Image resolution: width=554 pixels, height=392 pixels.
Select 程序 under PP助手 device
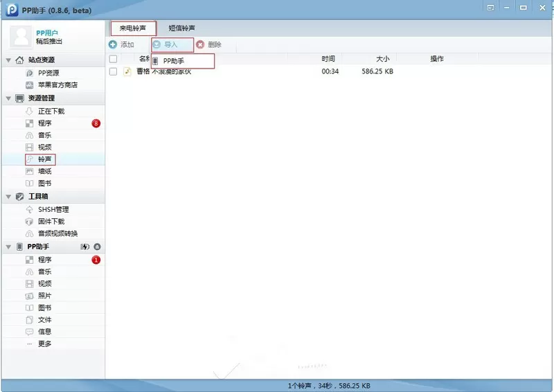tap(44, 260)
